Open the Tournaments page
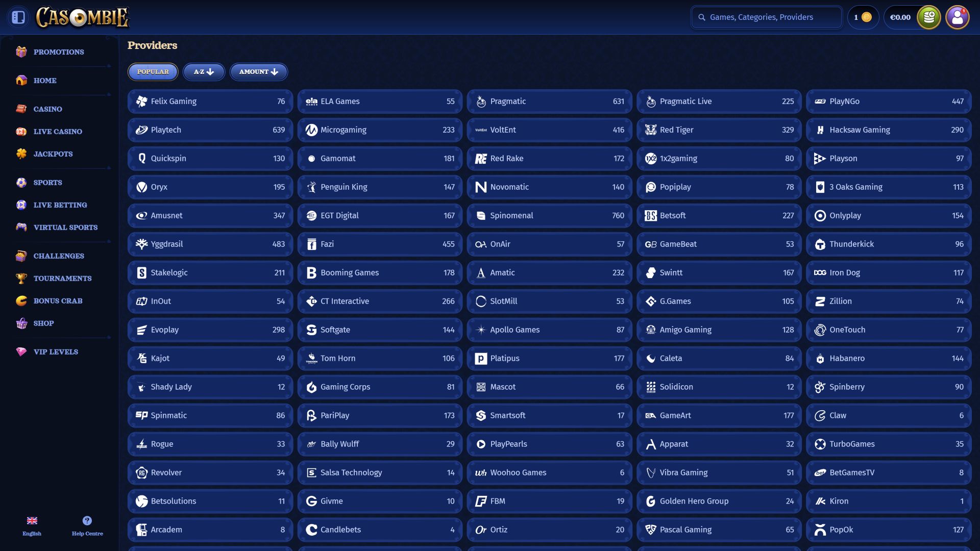The image size is (980, 551). pyautogui.click(x=63, y=279)
